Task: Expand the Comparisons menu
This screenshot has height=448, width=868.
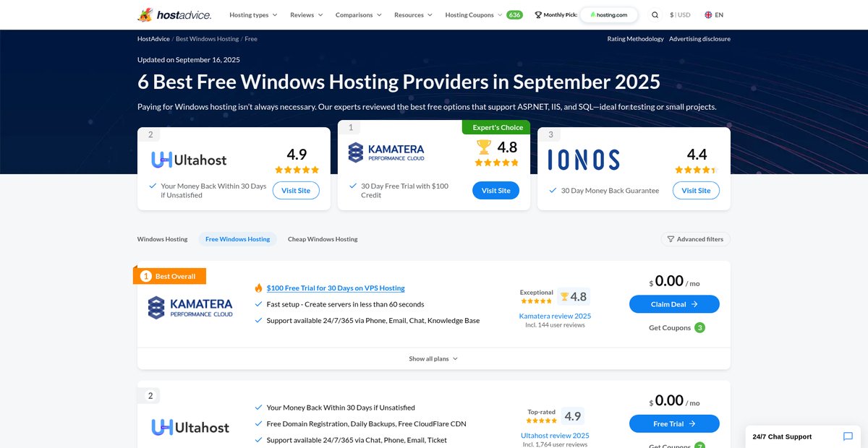Action: click(359, 14)
